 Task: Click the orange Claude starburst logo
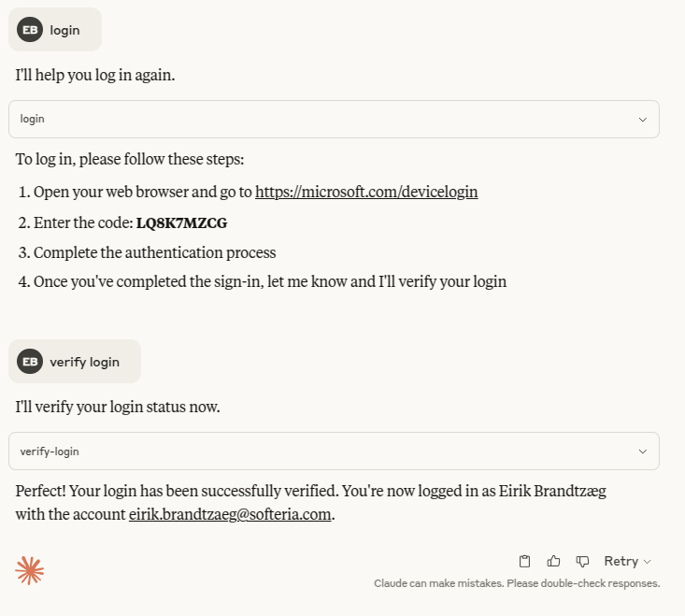point(29,569)
